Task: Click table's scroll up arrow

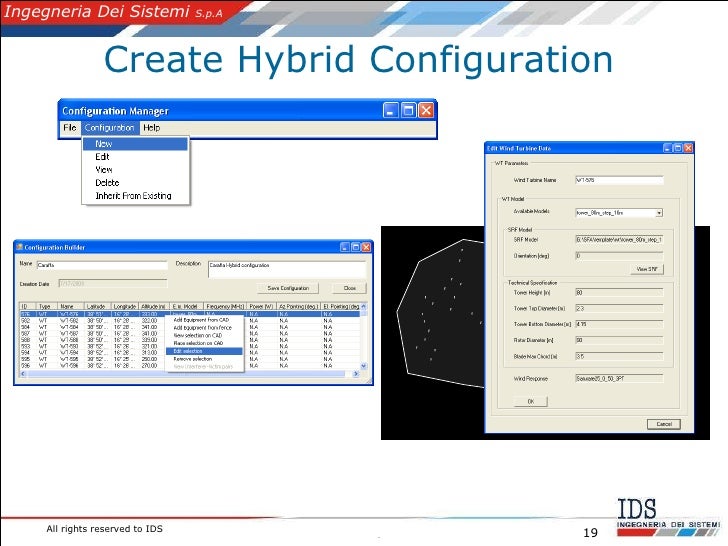Action: click(x=364, y=306)
